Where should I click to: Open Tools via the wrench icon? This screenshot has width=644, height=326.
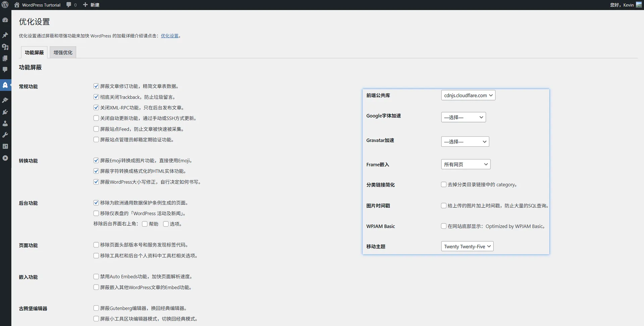point(5,135)
